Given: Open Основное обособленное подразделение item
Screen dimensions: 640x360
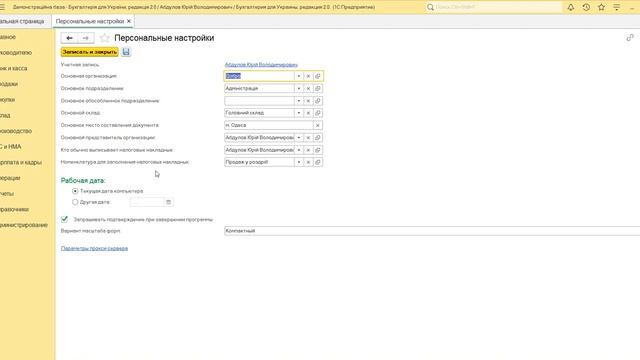Looking at the screenshot, I should [x=318, y=100].
